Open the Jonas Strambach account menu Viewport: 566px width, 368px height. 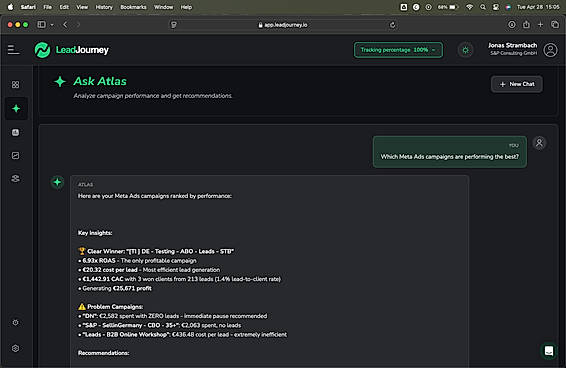click(x=512, y=49)
